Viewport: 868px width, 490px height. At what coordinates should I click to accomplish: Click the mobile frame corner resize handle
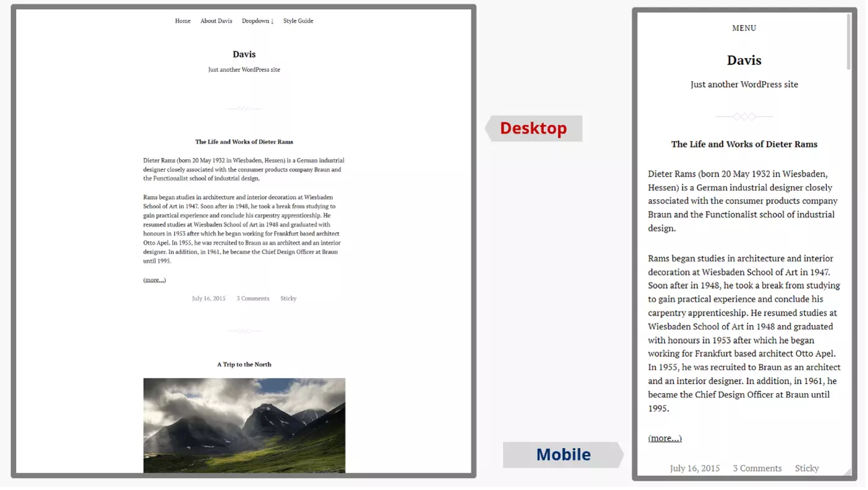tap(847, 473)
